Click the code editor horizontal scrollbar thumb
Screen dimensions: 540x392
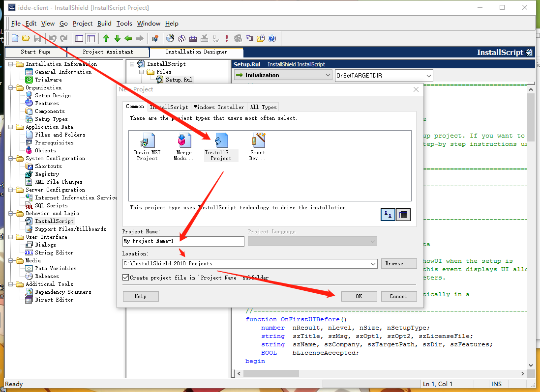pos(271,373)
